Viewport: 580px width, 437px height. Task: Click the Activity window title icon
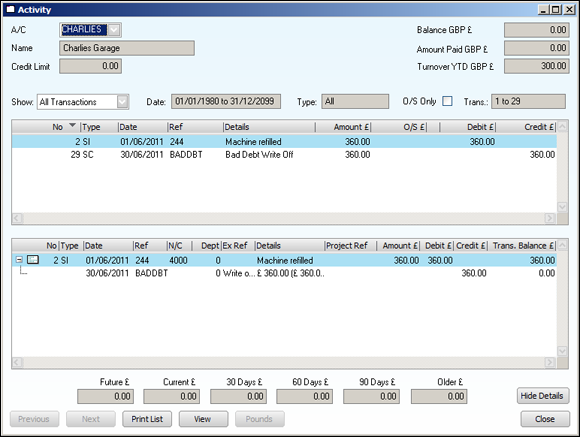[x=10, y=9]
